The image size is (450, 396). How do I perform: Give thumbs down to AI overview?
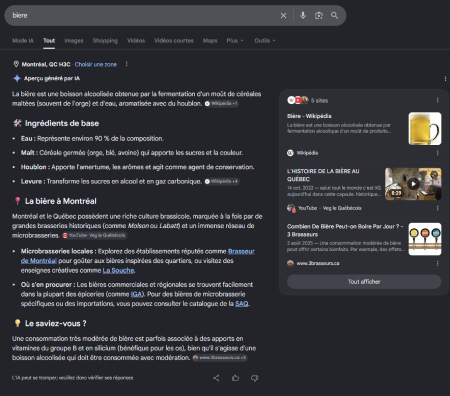(254, 378)
